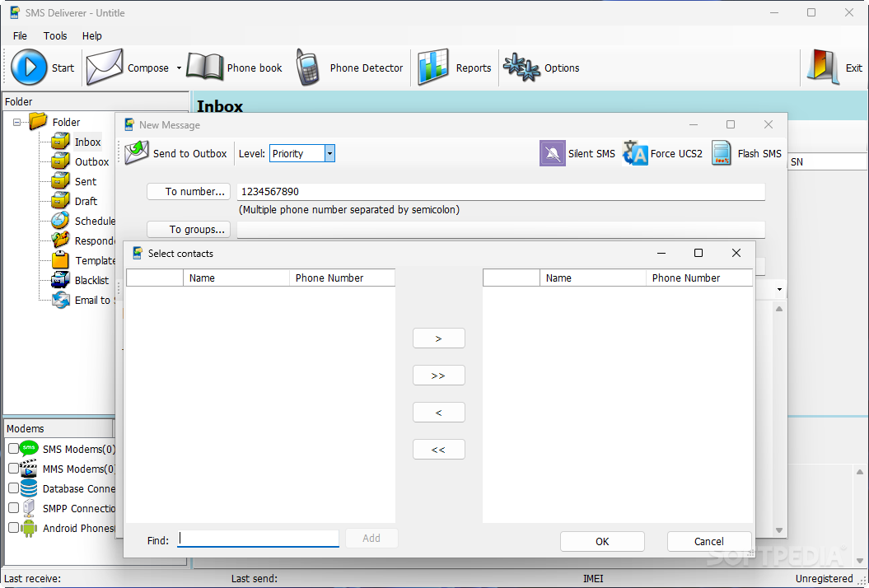Select the Email to SMS icon

[60, 300]
